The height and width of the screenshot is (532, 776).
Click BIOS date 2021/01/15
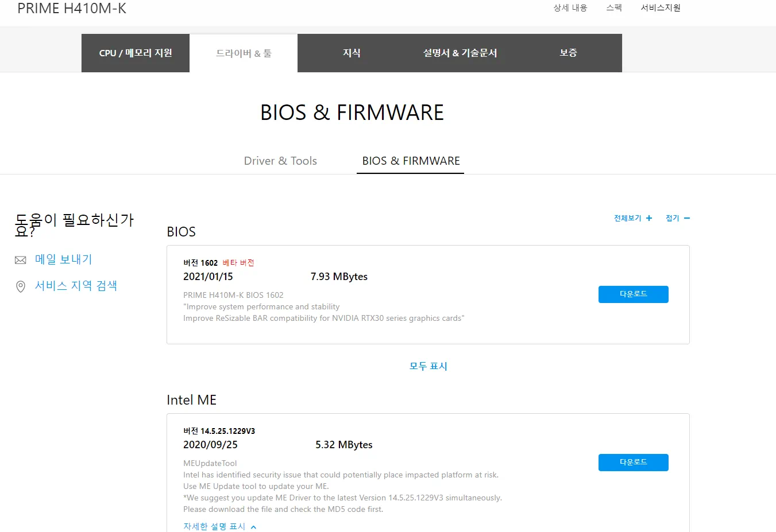(x=208, y=277)
